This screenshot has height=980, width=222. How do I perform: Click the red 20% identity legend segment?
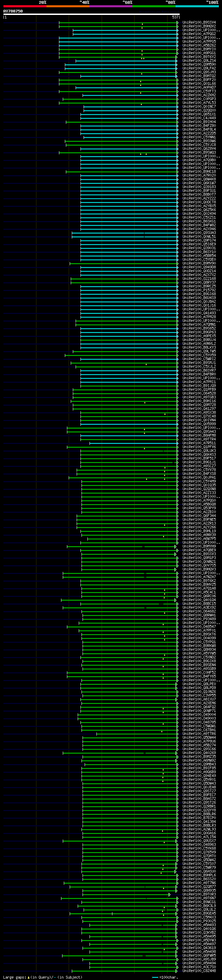tap(25, 6)
